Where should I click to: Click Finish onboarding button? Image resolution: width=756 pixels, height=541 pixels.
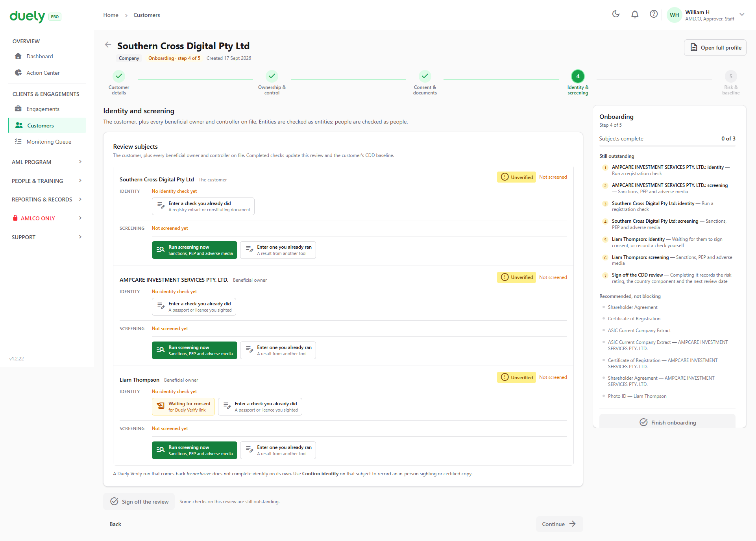[x=667, y=422]
